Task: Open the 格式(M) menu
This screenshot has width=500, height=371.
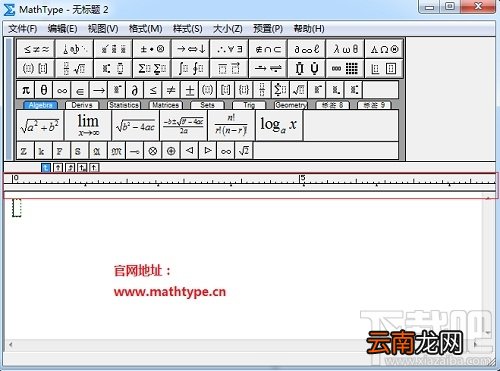Action: pos(145,29)
